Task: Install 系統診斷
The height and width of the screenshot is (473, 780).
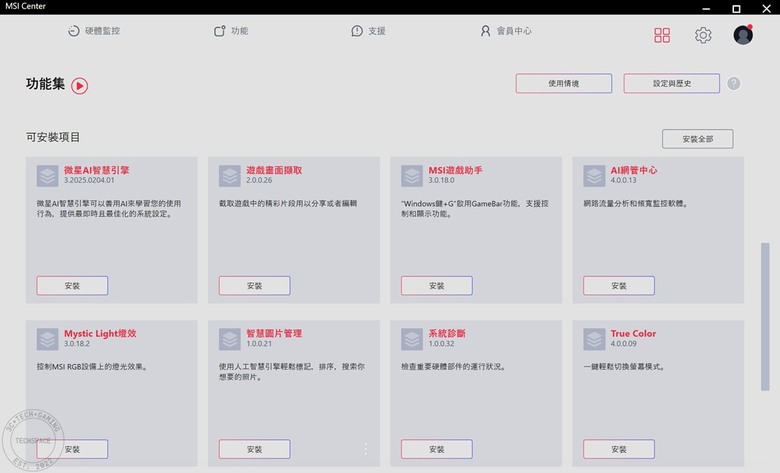Action: click(437, 449)
